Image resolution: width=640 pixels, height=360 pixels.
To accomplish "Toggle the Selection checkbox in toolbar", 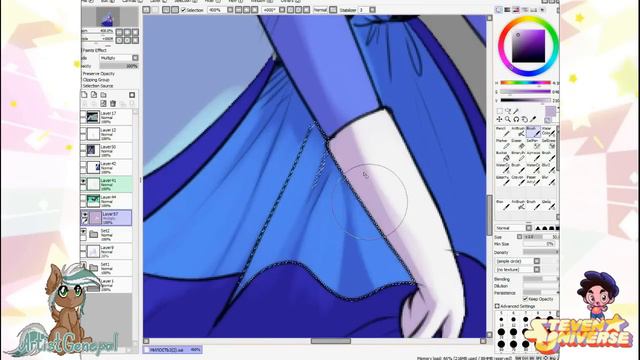I will (x=183, y=10).
